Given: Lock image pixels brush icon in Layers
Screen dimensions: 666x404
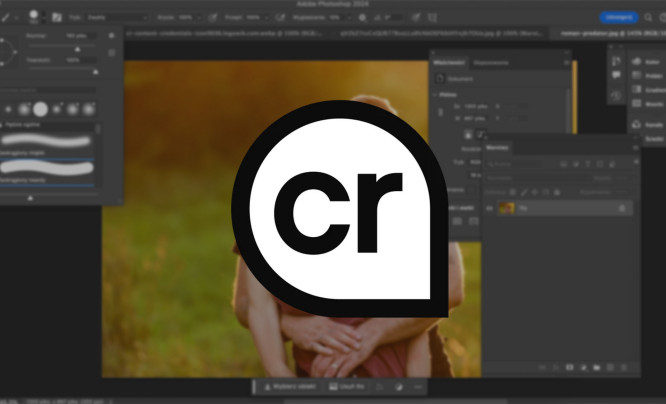Looking at the screenshot, I should coord(524,192).
